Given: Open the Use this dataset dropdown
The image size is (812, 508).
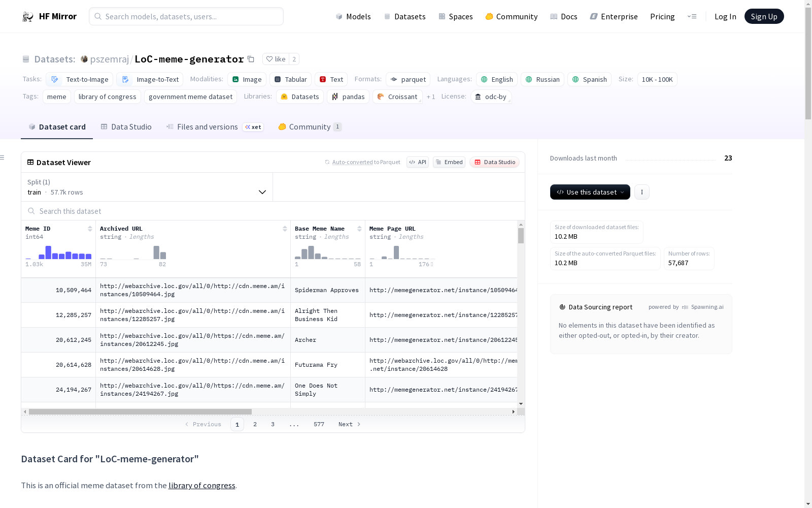Looking at the screenshot, I should (590, 192).
